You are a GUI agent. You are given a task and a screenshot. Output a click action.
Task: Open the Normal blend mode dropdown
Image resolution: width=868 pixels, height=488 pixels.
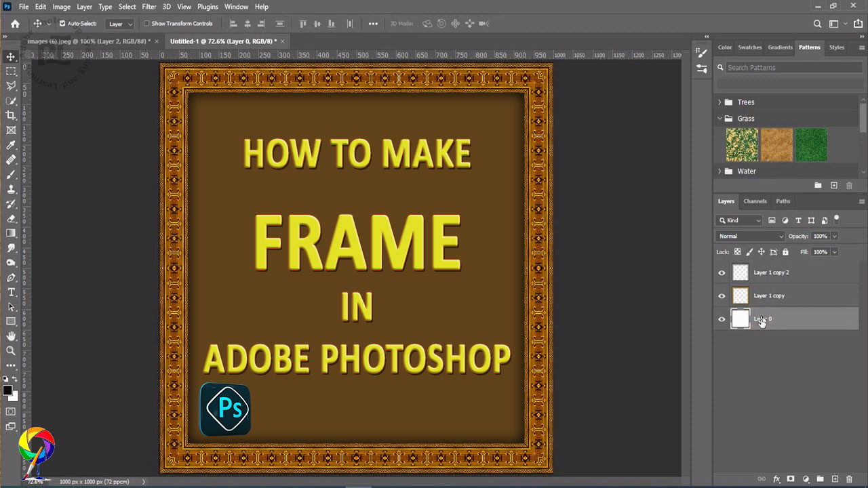point(750,236)
